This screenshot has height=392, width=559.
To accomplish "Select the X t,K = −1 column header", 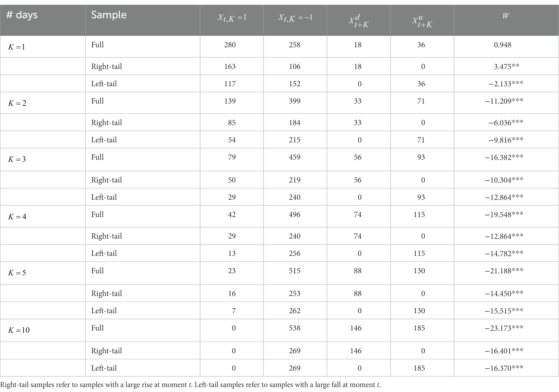I will pos(295,18).
